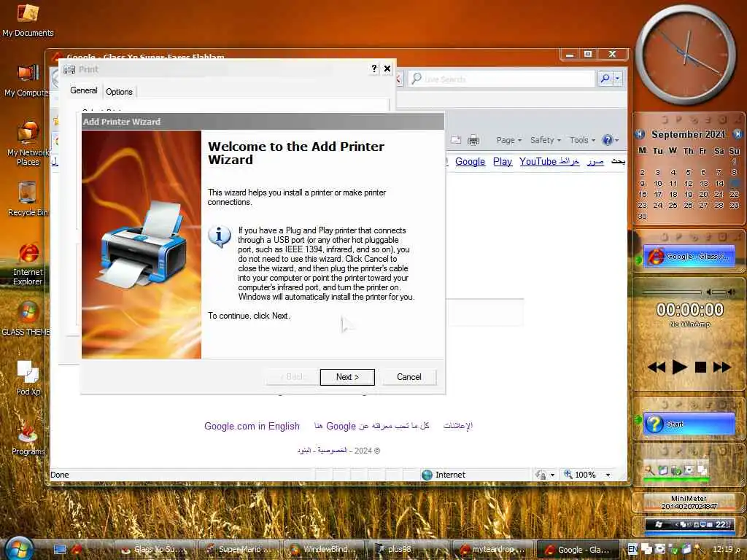Switch to Glass Xp Su... taskbar button
Screen dimensions: 747x560
[x=155, y=550]
